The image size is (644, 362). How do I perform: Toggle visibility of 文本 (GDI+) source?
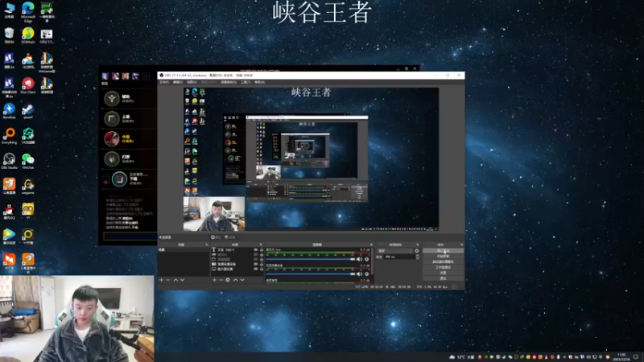point(255,249)
